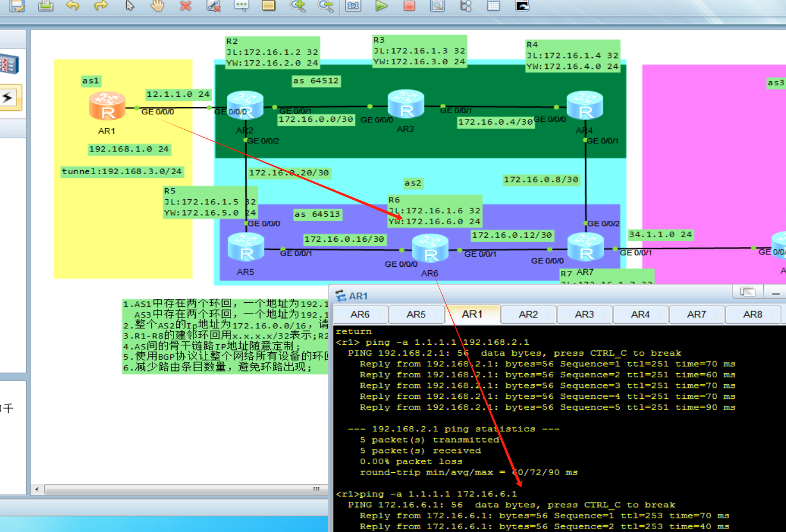Click the '12.1.1.0 24' link label
This screenshot has height=532, width=786.
coord(178,94)
